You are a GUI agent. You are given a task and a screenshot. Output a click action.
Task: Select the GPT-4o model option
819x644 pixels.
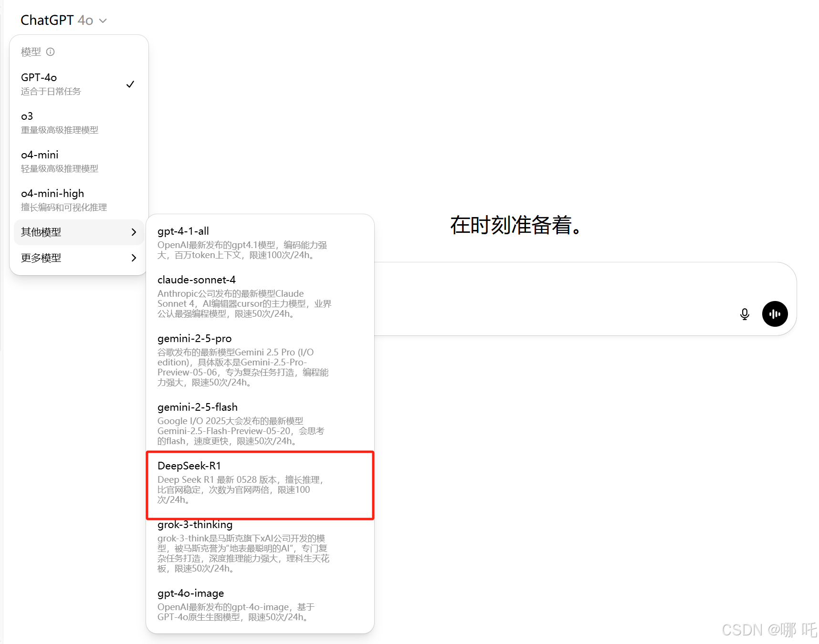(x=79, y=84)
